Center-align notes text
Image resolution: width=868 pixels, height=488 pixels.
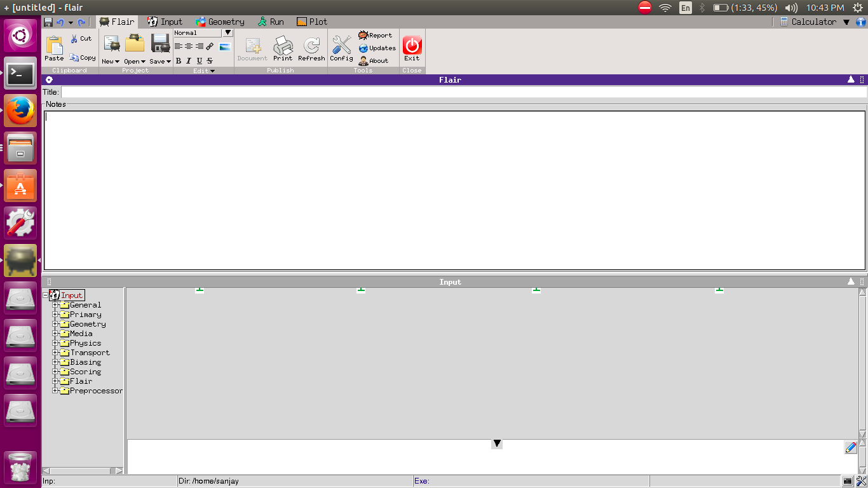coord(189,46)
